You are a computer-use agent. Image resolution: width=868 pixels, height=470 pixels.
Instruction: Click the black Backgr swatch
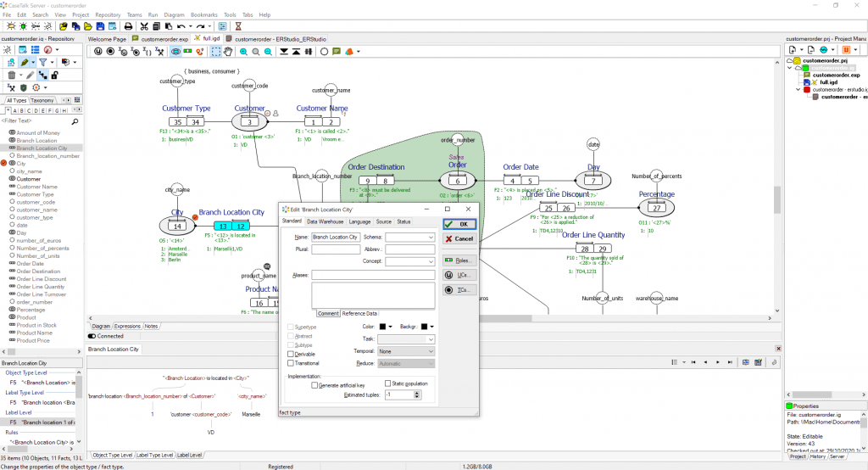[x=424, y=327]
